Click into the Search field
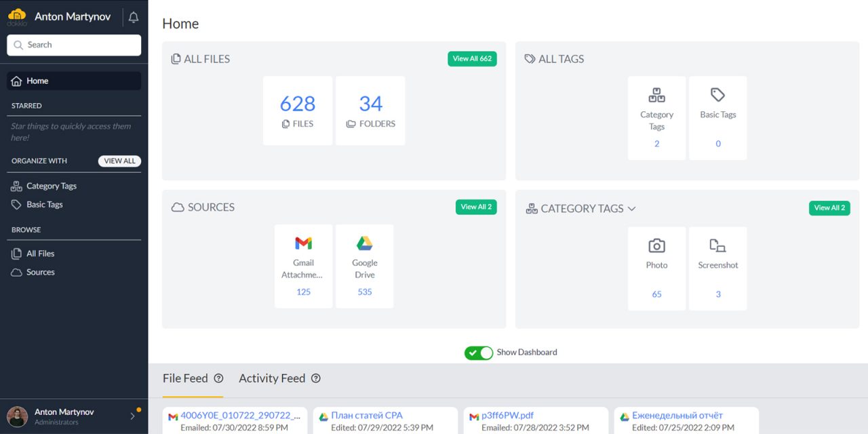Image resolution: width=868 pixels, height=434 pixels. (x=75, y=45)
